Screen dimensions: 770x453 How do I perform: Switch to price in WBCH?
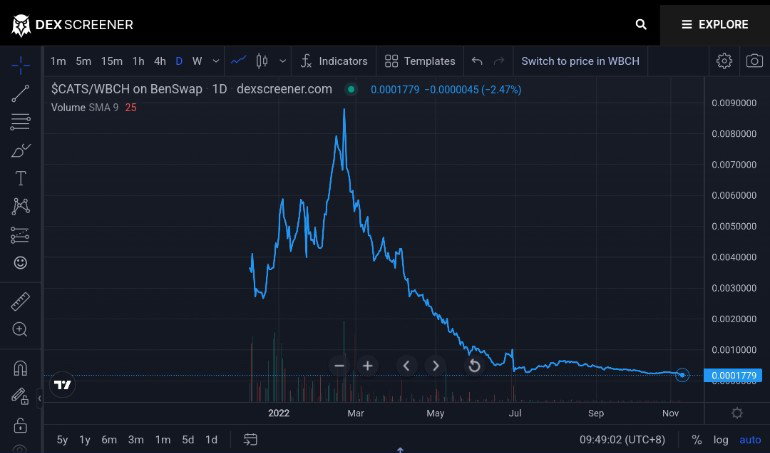580,61
